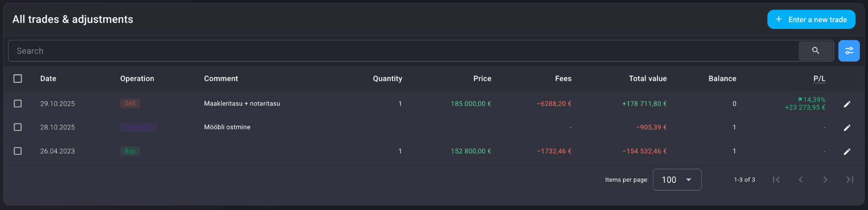Edit the 29.10.2025 Sell trade pencil icon
Screen dimensions: 868x210
pyautogui.click(x=847, y=104)
